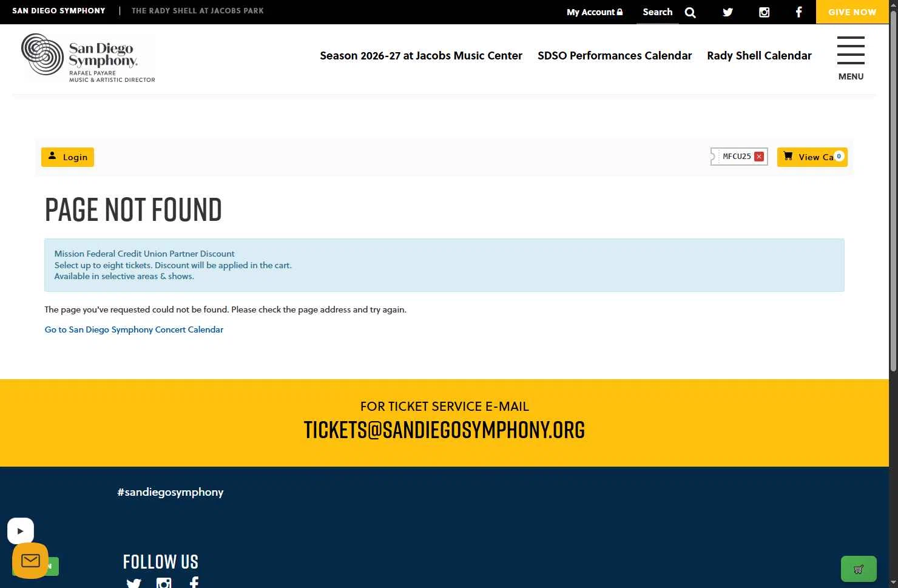Click the green cart floating button
This screenshot has width=898, height=588.
point(859,569)
